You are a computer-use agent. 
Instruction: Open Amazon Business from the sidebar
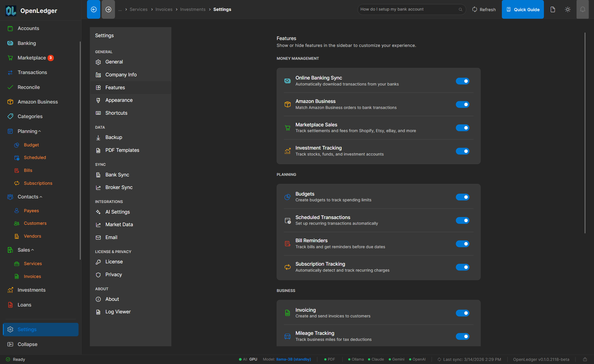coord(37,102)
